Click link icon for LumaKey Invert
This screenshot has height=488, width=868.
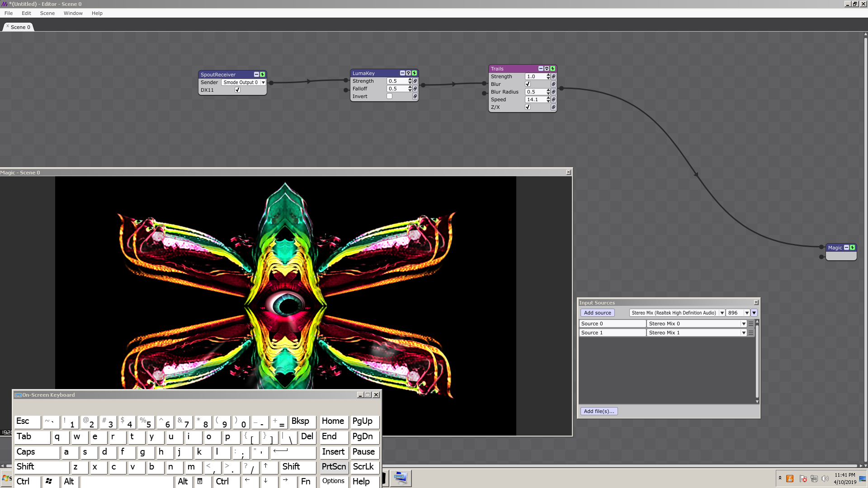[415, 97]
